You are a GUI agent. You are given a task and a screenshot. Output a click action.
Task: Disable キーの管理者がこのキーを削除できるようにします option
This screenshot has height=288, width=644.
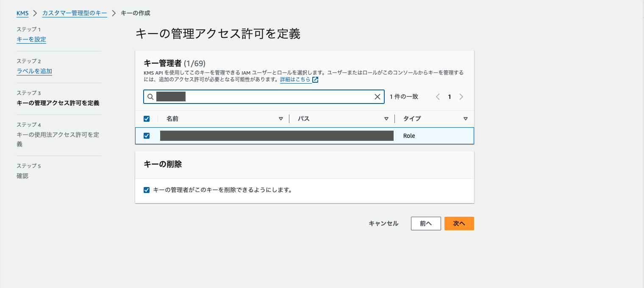[x=147, y=190]
